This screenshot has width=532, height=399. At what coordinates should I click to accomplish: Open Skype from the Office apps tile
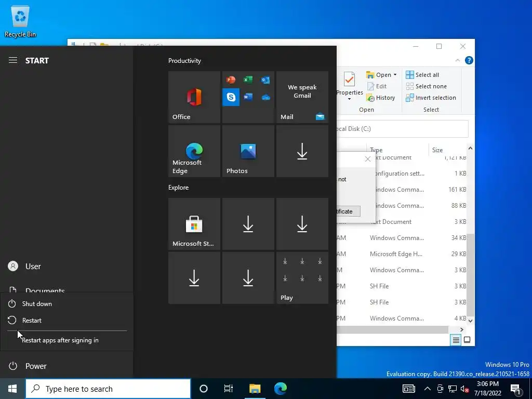click(231, 97)
